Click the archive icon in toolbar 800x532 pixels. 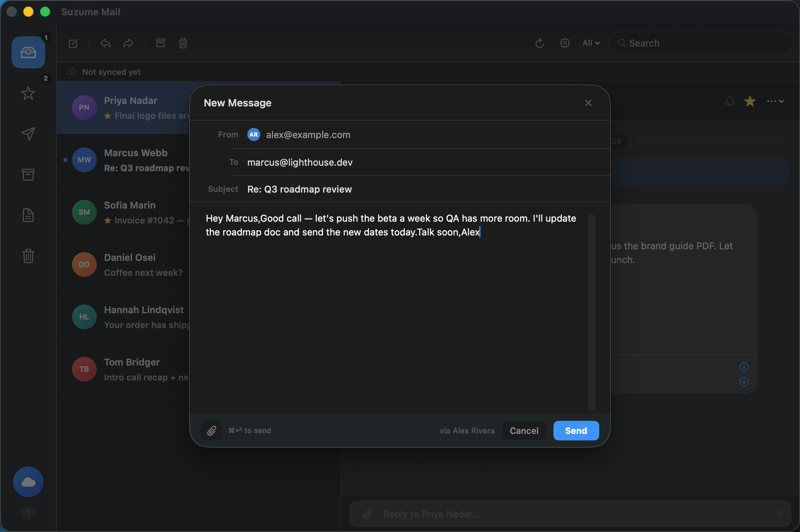tap(160, 43)
